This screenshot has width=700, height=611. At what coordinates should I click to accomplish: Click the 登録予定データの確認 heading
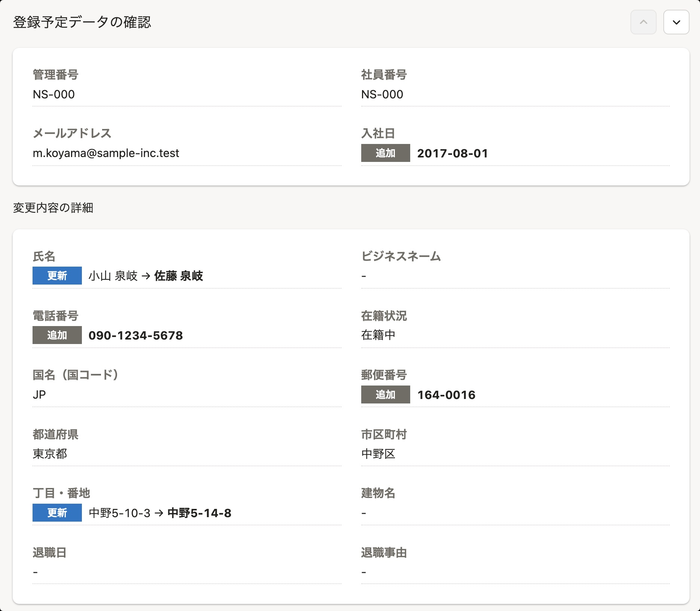[82, 22]
